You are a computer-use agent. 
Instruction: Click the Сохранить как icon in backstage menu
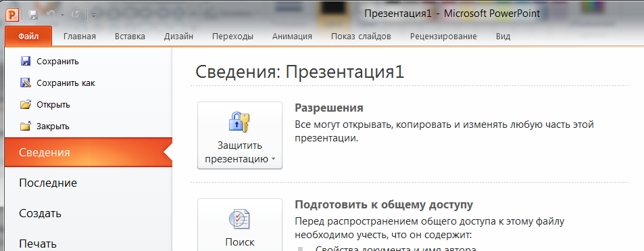coord(26,83)
